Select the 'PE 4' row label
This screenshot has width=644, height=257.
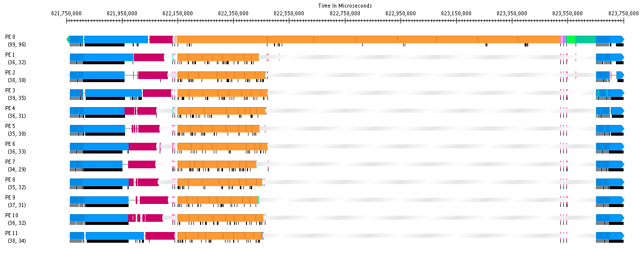click(x=11, y=108)
